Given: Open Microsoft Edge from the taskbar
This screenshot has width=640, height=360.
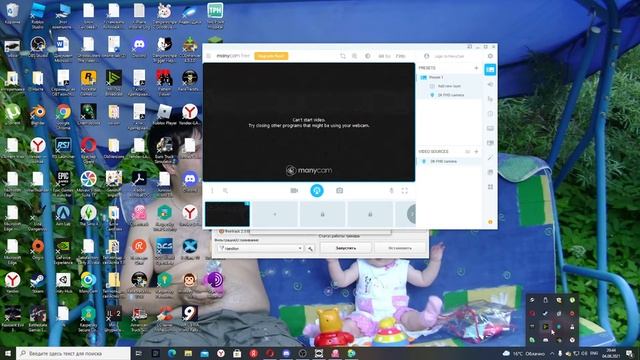Looking at the screenshot, I should pos(171,353).
